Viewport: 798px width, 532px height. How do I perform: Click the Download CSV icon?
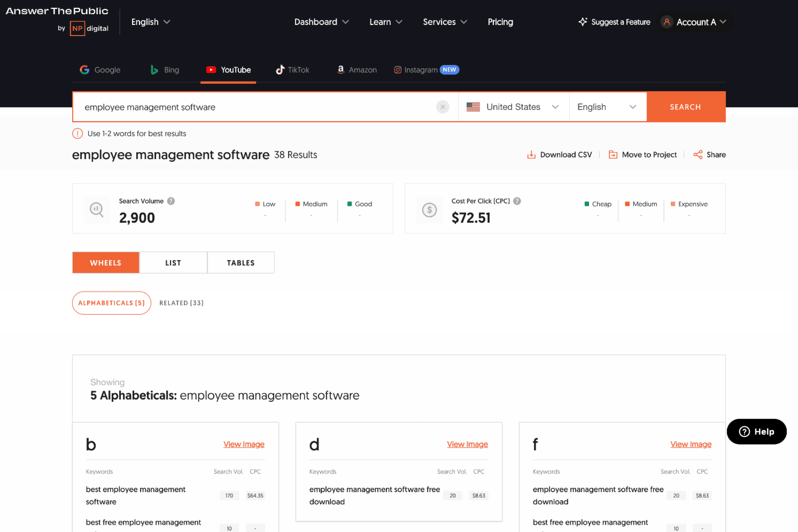click(531, 155)
